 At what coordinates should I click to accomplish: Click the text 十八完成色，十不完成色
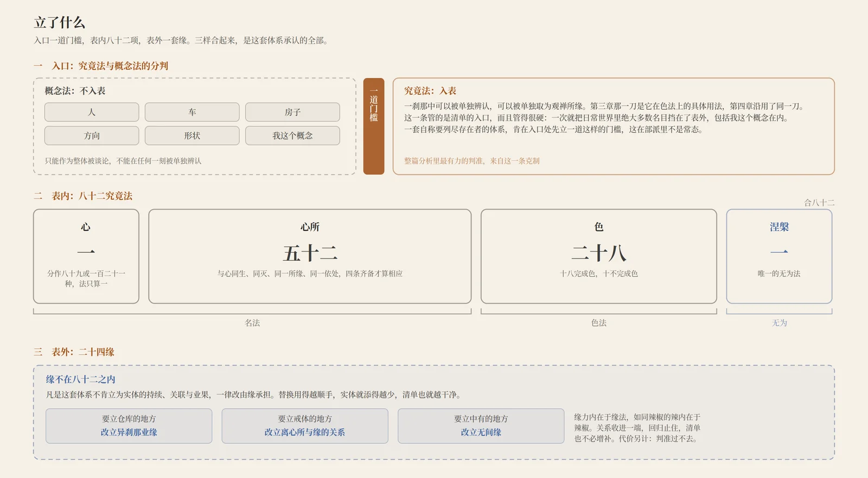pos(599,274)
